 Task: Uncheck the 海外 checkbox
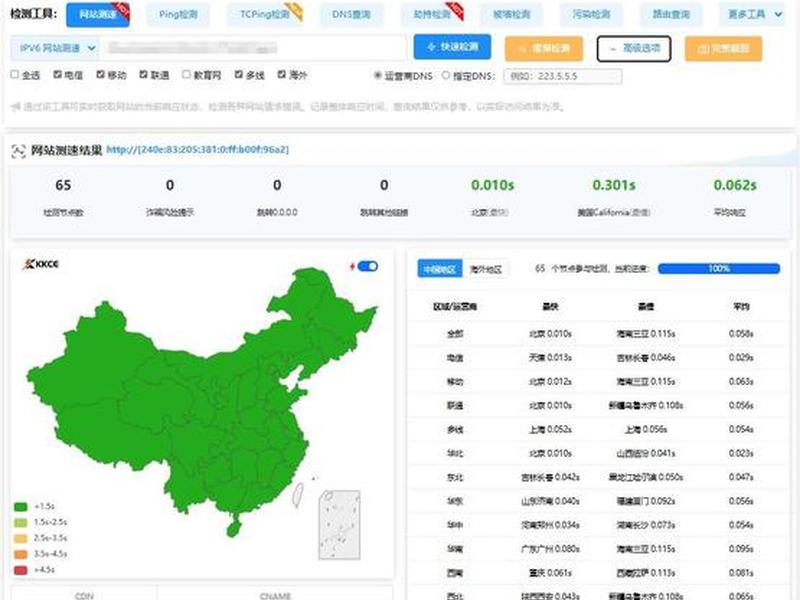click(x=282, y=74)
